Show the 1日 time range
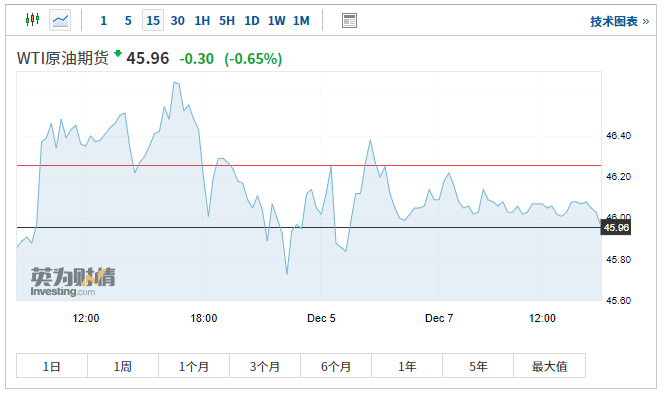The height and width of the screenshot is (397, 665). click(x=52, y=366)
